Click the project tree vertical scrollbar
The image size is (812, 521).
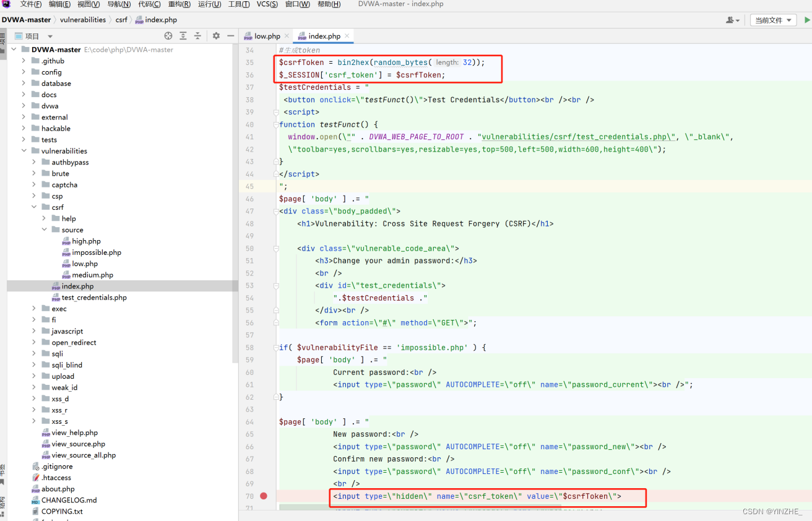pyautogui.click(x=235, y=204)
